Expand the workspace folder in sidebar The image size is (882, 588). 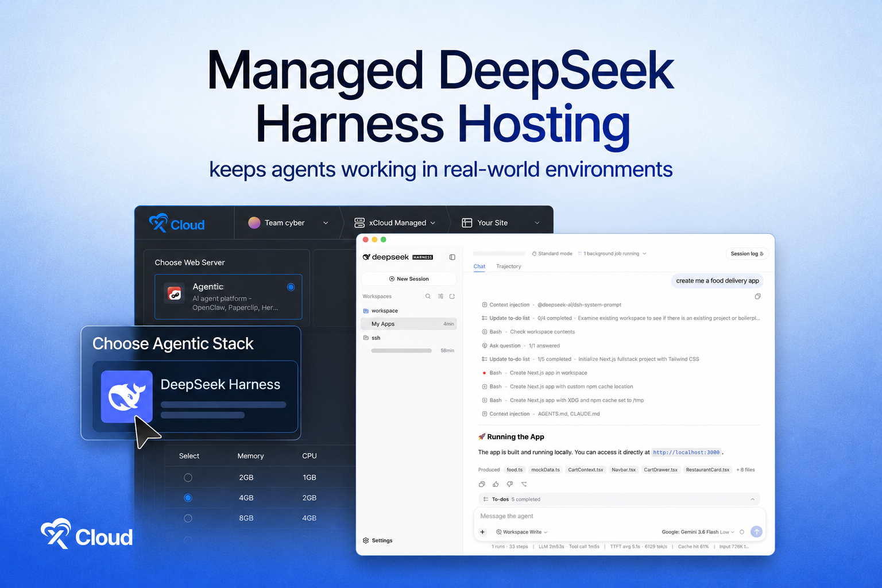(x=366, y=311)
